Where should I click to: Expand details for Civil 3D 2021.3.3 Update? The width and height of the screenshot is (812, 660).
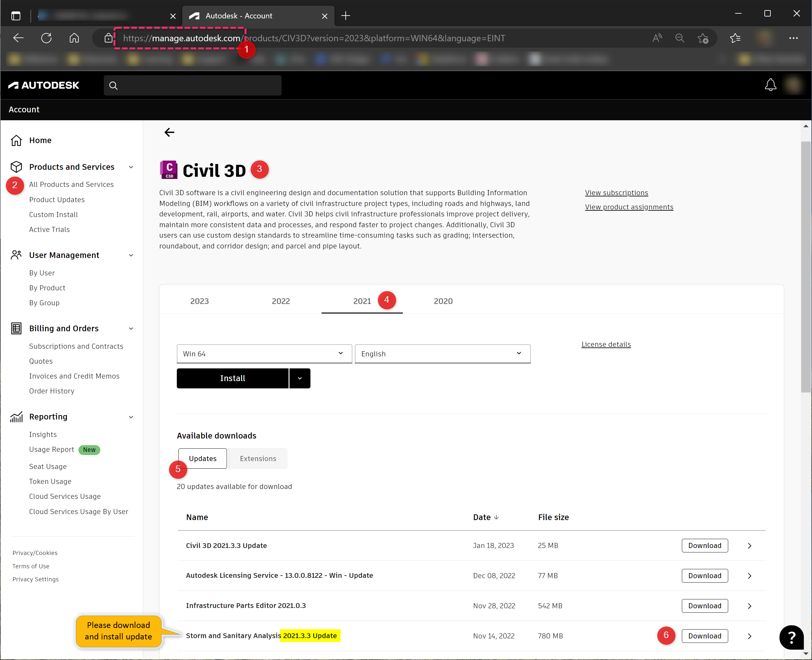click(749, 545)
